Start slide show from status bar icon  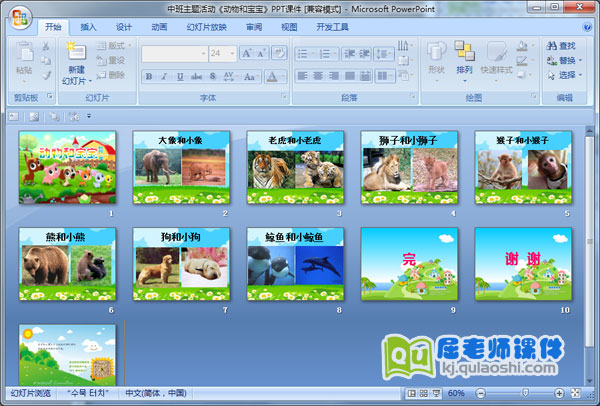pos(436,394)
